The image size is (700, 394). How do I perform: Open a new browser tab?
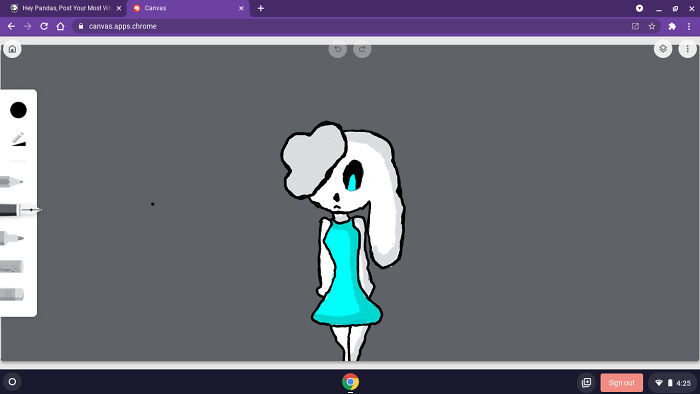tap(261, 8)
